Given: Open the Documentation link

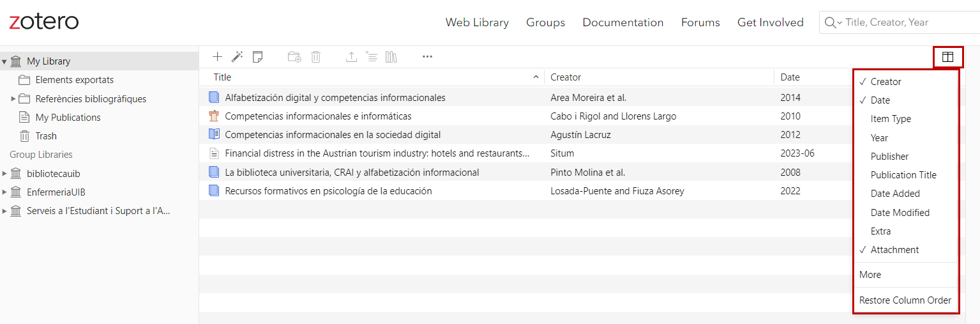Looking at the screenshot, I should coord(623,22).
